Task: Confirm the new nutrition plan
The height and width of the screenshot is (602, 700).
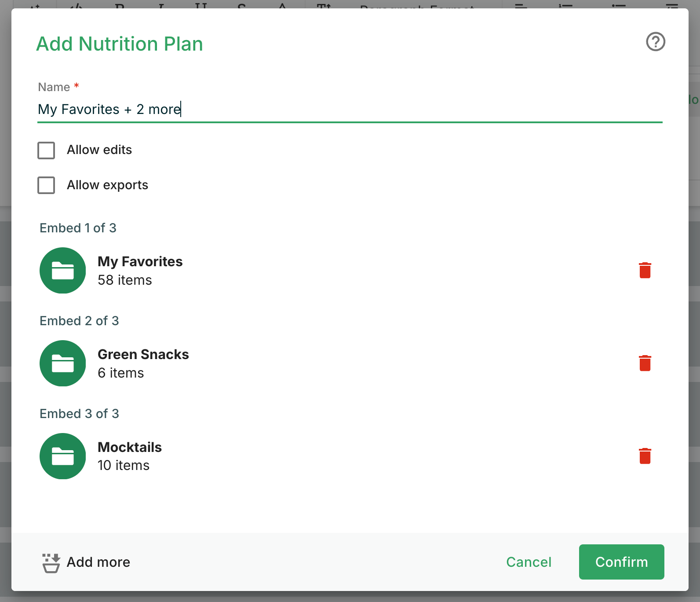Action: (x=621, y=562)
